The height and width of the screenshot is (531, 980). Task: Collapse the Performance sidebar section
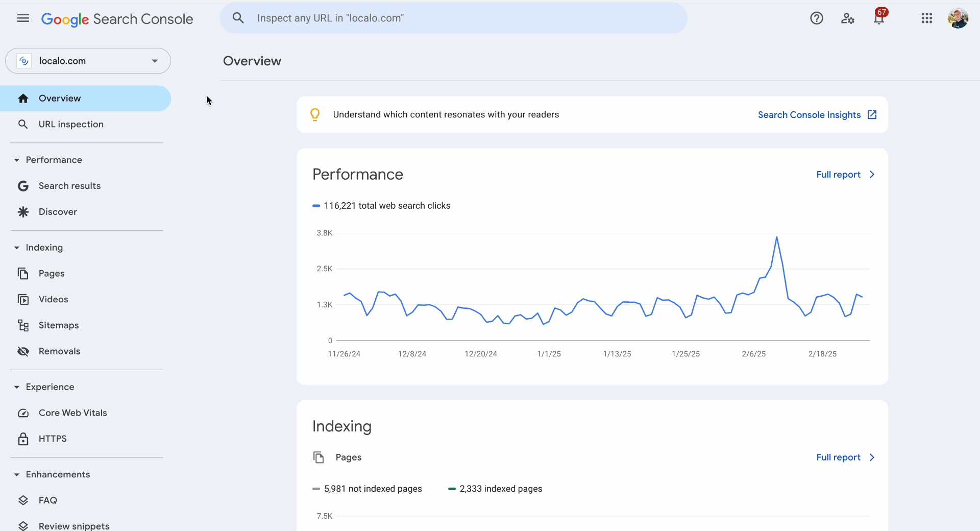pyautogui.click(x=17, y=160)
